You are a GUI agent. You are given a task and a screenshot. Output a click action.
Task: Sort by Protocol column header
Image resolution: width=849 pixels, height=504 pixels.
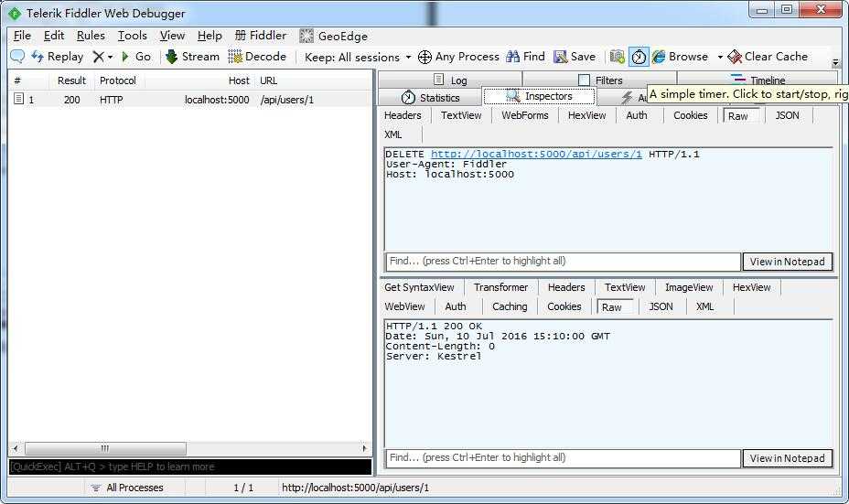(117, 80)
